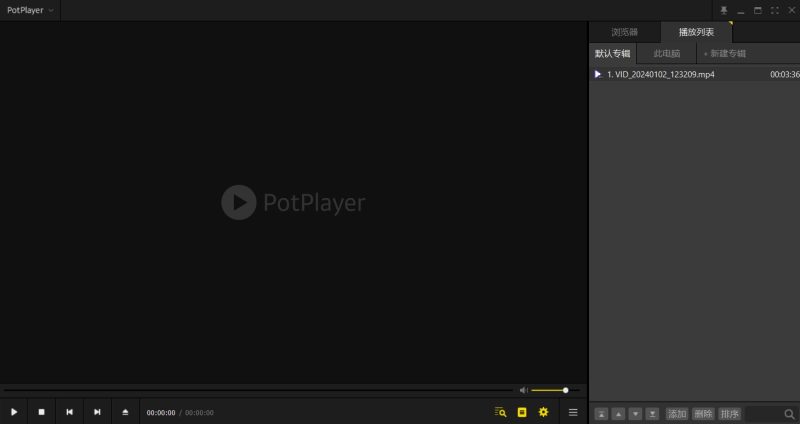Adjust the yellow volume slider
800x424 pixels.
tap(555, 390)
